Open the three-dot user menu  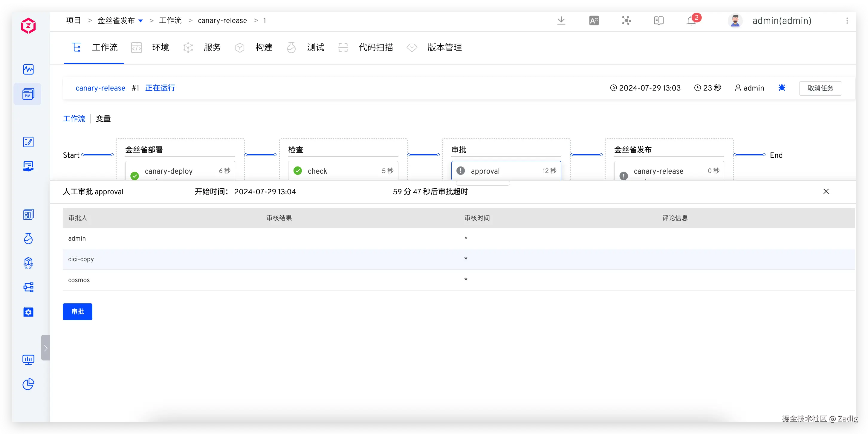tap(847, 21)
